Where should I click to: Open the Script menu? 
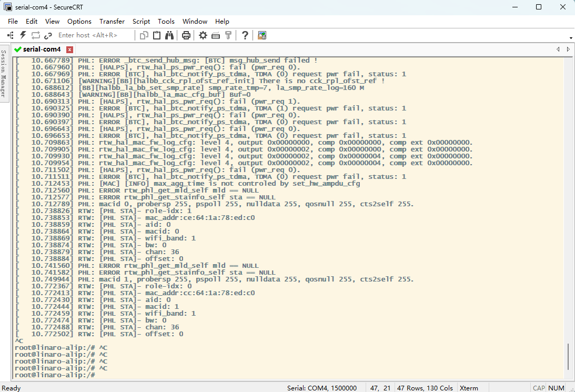click(x=141, y=21)
